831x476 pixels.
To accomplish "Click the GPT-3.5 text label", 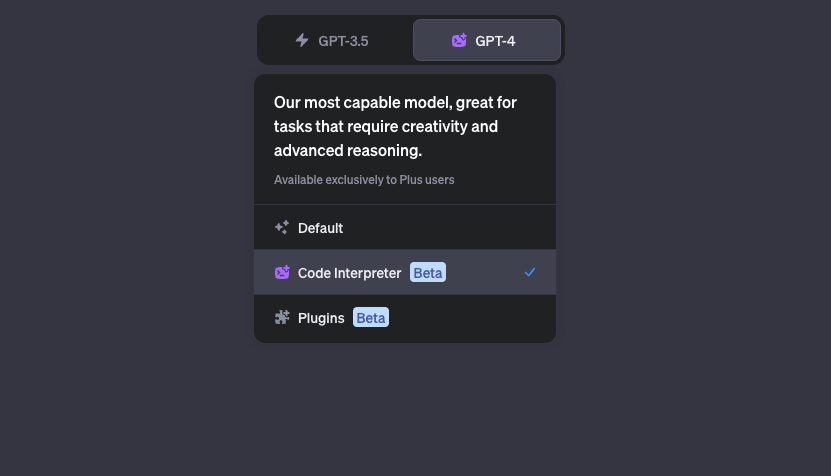I will (343, 41).
